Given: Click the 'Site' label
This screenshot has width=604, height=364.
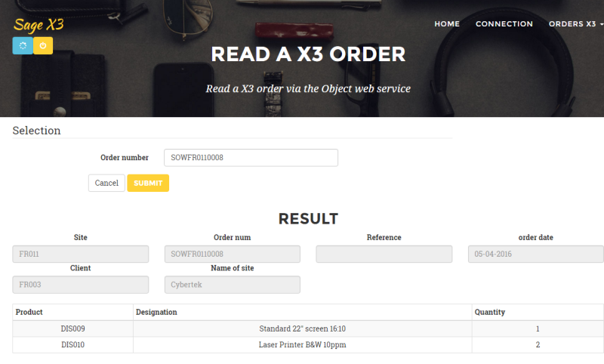Looking at the screenshot, I should [x=81, y=237].
